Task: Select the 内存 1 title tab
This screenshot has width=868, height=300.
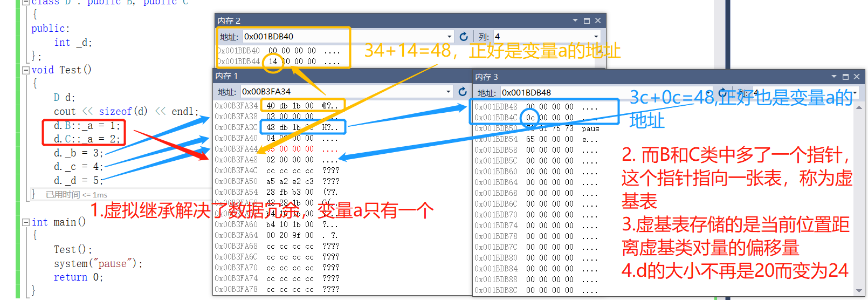Action: point(226,76)
